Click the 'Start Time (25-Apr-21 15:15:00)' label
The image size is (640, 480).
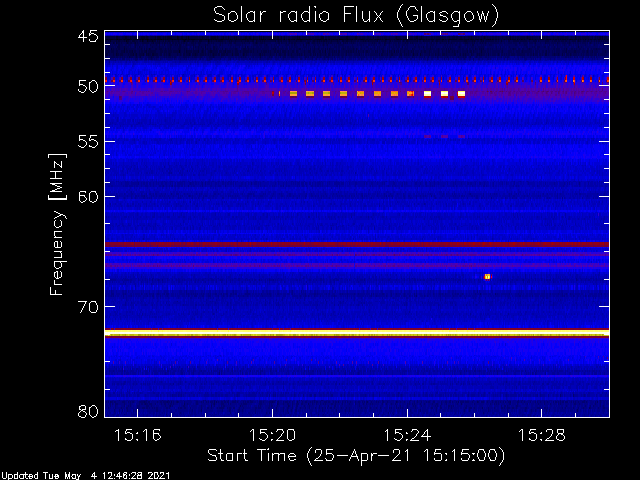coord(356,456)
